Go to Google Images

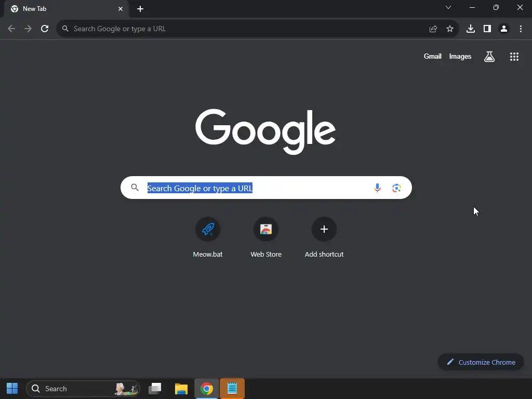coord(460,56)
